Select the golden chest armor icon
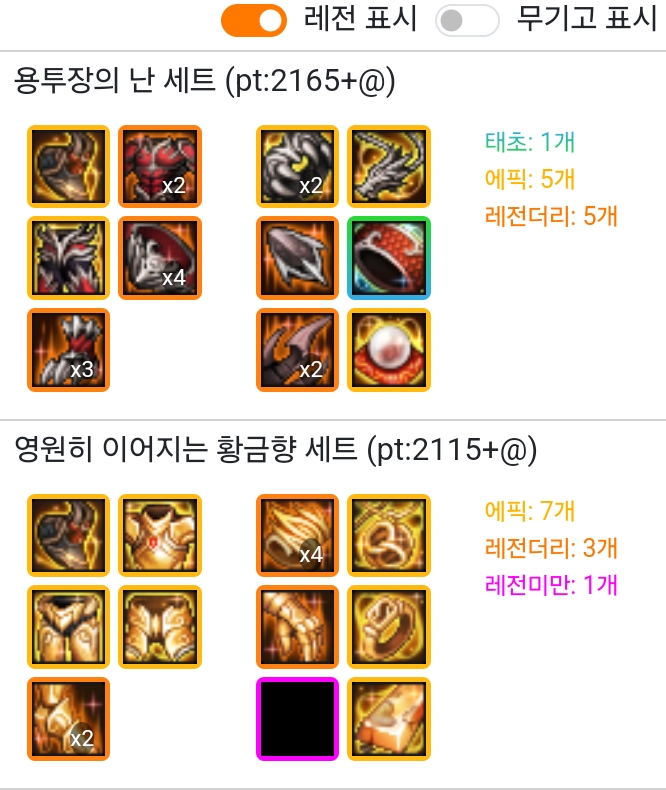The width and height of the screenshot is (666, 790). [x=160, y=535]
